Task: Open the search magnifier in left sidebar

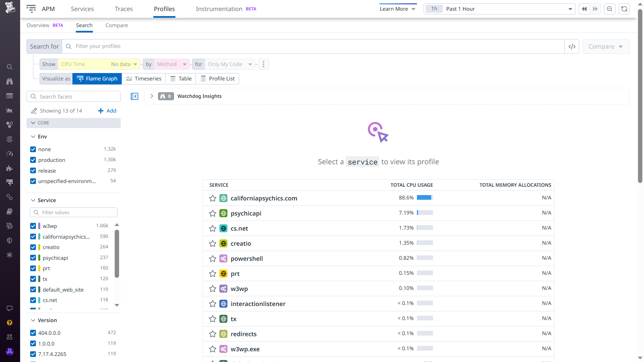Action: pyautogui.click(x=10, y=67)
